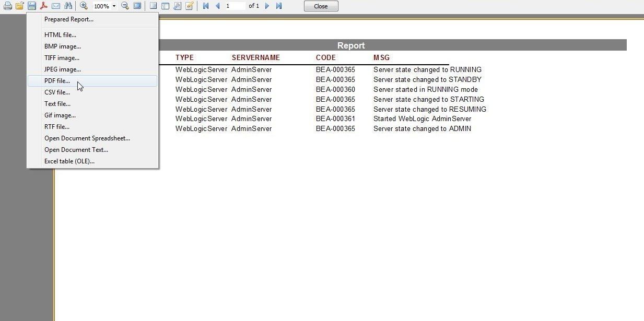Click the Zoom In magnifier icon
The height and width of the screenshot is (321, 644).
pyautogui.click(x=84, y=6)
